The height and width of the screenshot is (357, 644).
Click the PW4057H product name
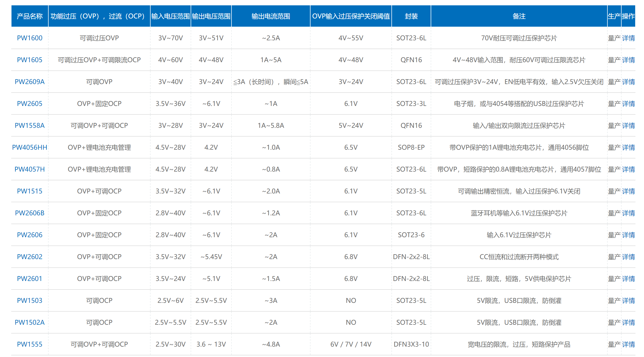pyautogui.click(x=30, y=169)
